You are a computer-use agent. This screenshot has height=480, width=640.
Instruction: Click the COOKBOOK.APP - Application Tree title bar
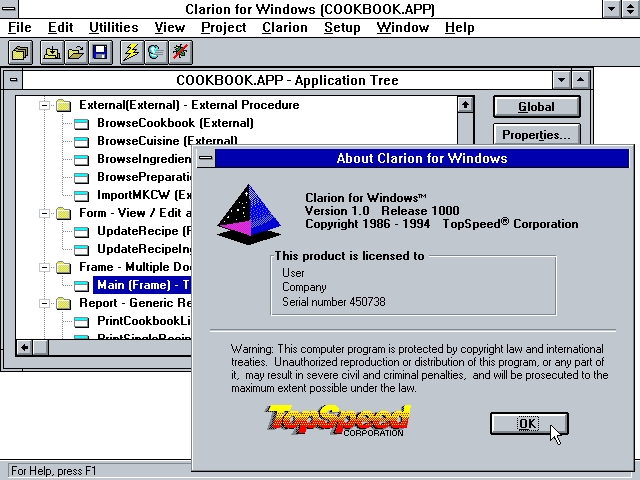[287, 80]
